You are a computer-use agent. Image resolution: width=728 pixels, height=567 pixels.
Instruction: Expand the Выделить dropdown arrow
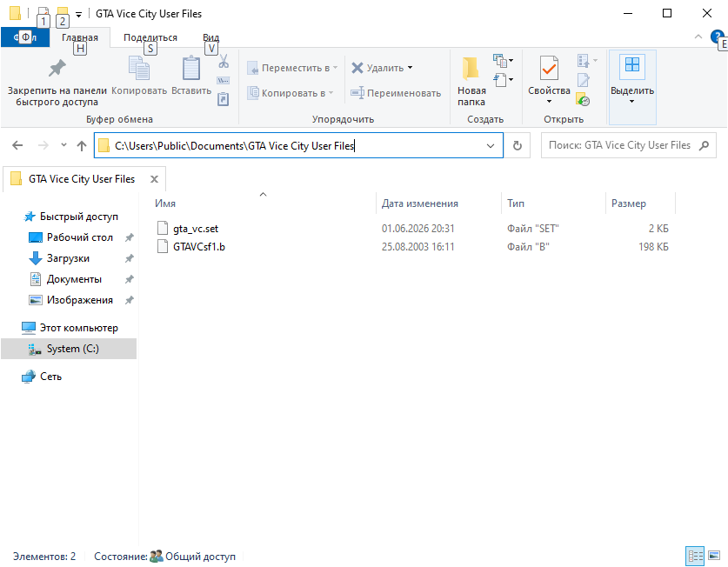click(632, 101)
